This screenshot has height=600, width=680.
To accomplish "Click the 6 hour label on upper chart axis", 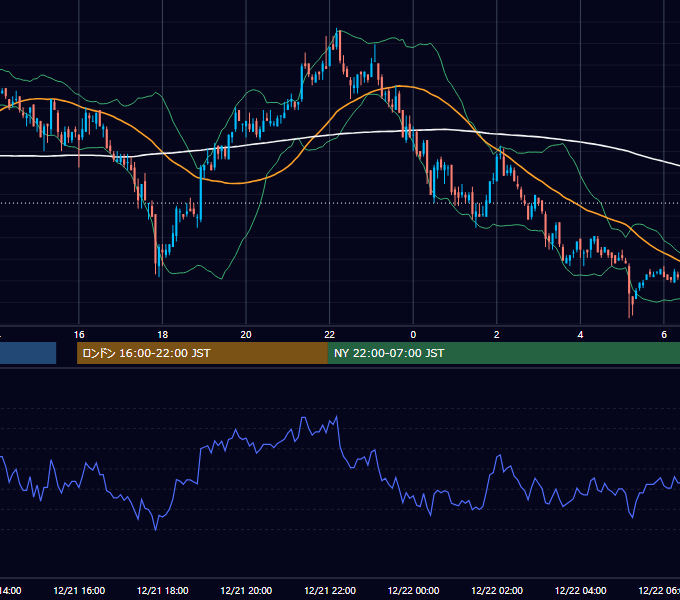I will coord(664,335).
